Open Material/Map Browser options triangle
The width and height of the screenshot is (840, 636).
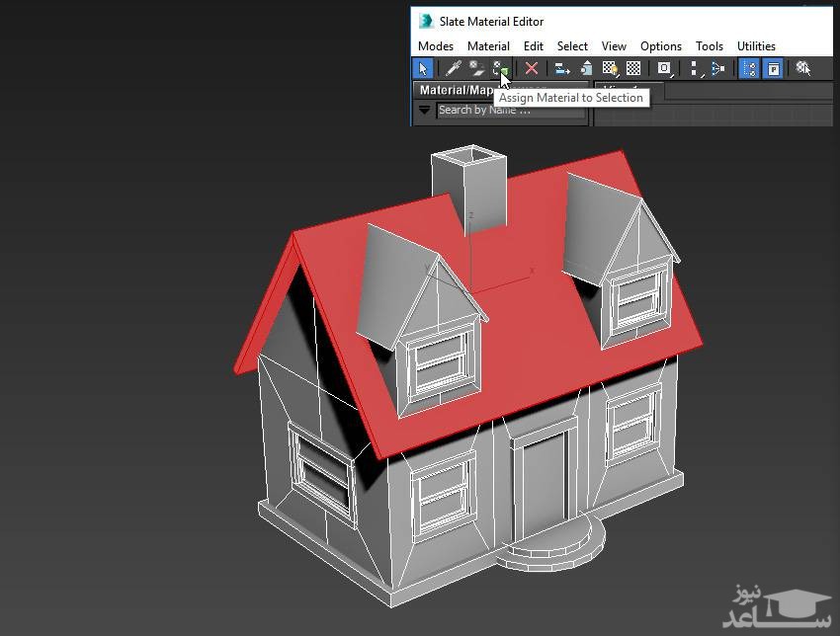coord(424,110)
